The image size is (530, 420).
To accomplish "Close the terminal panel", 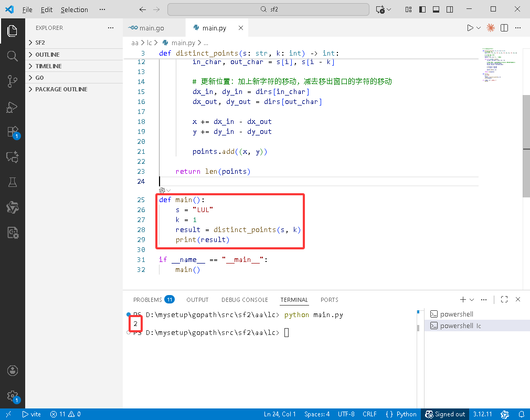I will 518,299.
